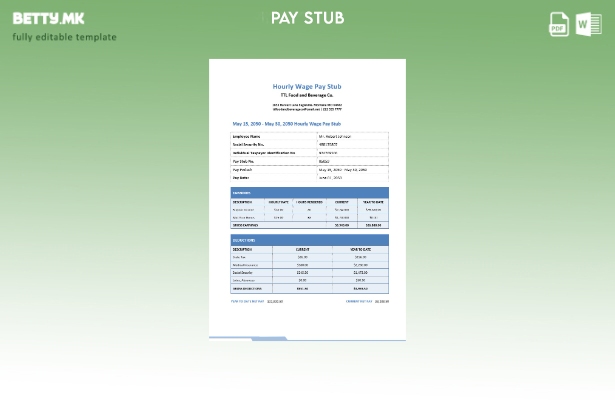The image size is (615, 400).
Task: Click the PDF file format icon
Action: tap(559, 24)
